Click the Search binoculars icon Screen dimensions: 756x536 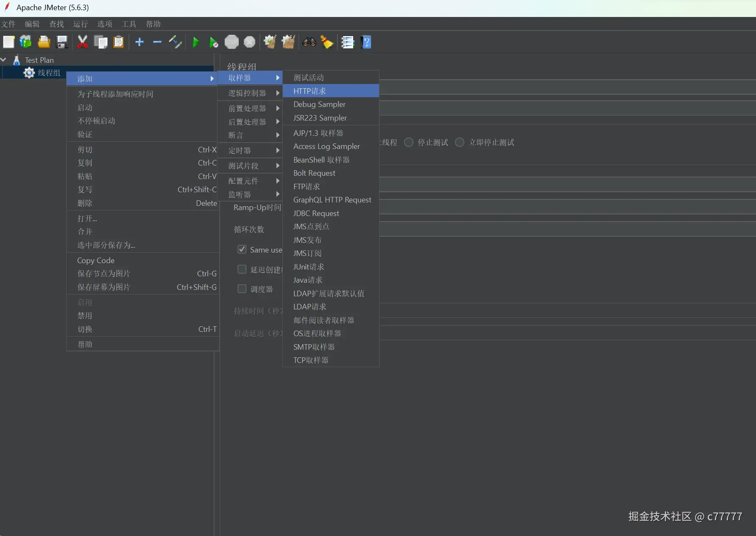309,42
